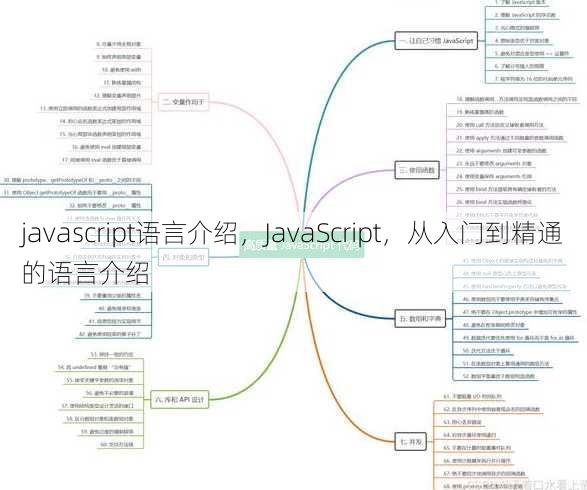Click item 54 mentioning undefined
Image resolution: width=587 pixels, height=490 pixels.
94,367
